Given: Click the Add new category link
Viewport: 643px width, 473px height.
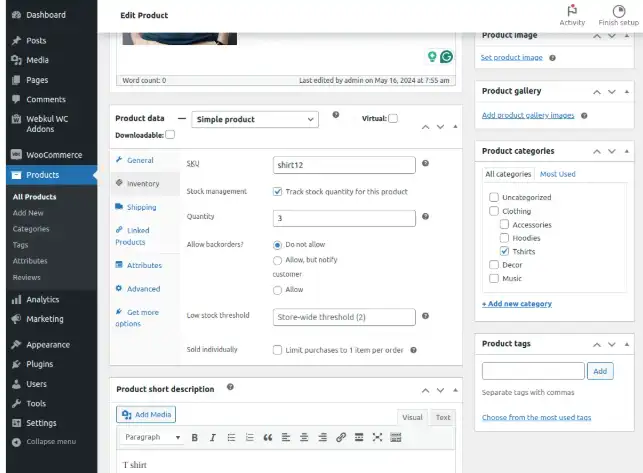Looking at the screenshot, I should [516, 304].
